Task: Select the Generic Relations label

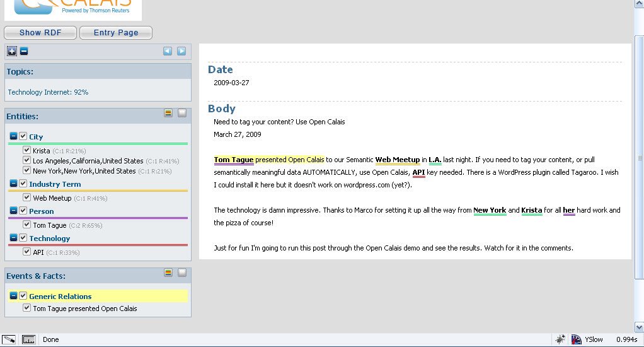Action: coord(60,297)
